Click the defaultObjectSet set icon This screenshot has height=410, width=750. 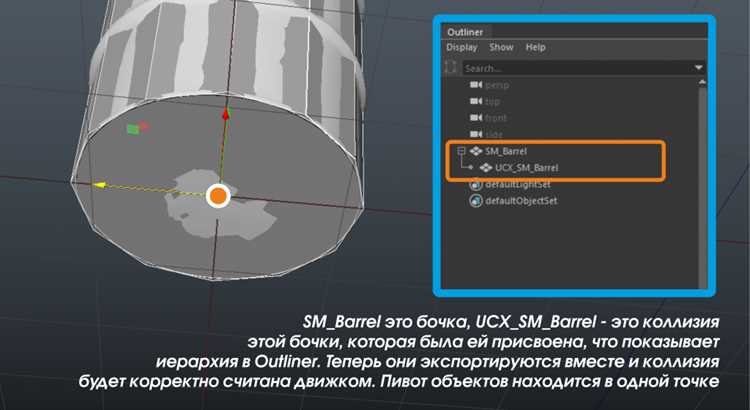point(475,200)
